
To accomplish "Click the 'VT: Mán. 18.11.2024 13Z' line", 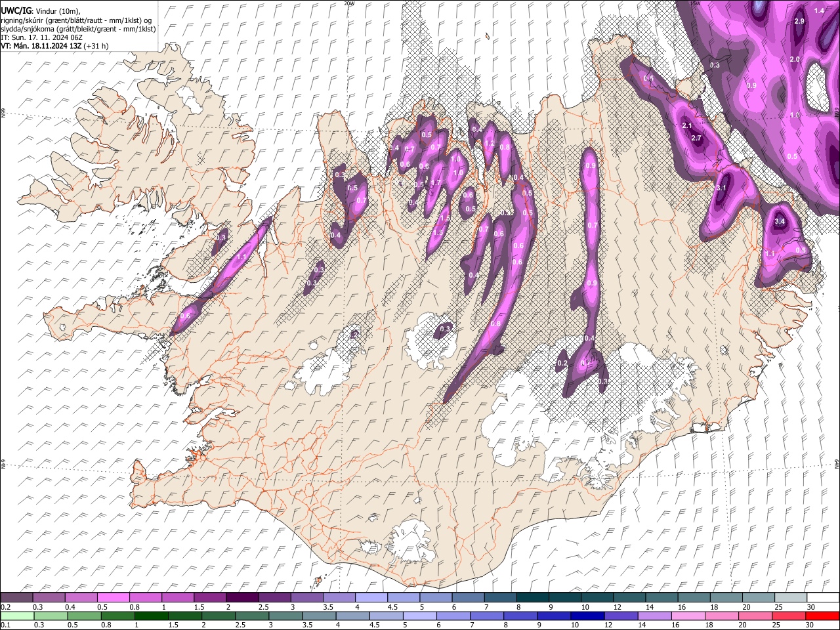I will pos(54,47).
